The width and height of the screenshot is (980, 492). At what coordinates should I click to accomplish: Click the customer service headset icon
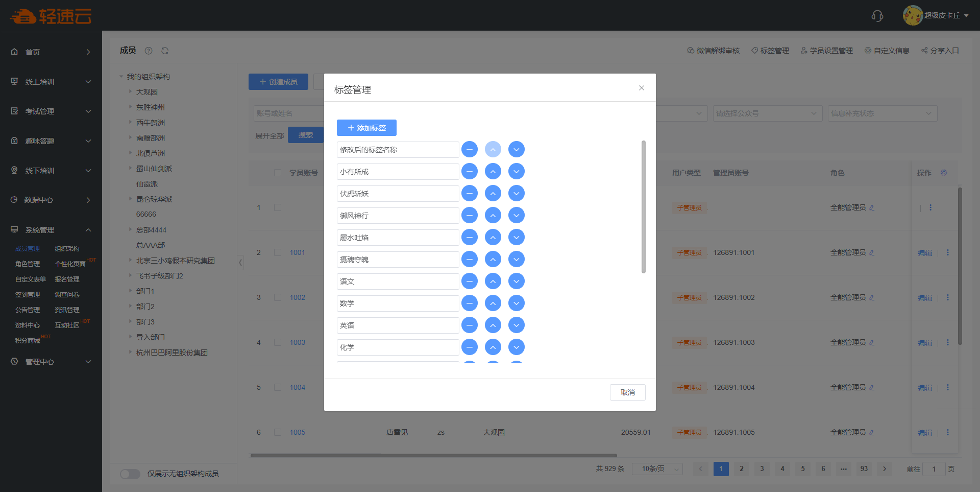pyautogui.click(x=877, y=16)
